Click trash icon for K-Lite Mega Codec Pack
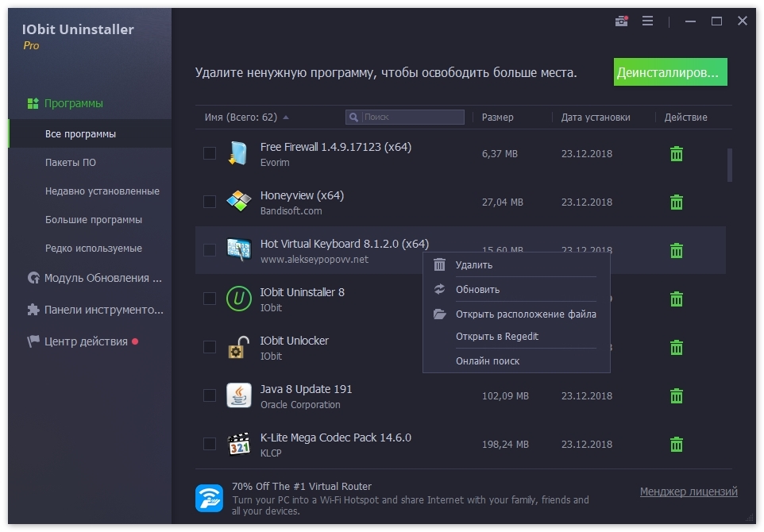764x532 pixels. (x=677, y=445)
